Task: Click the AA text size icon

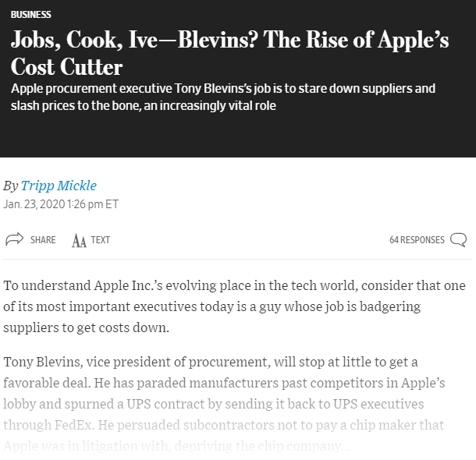Action: click(x=79, y=240)
